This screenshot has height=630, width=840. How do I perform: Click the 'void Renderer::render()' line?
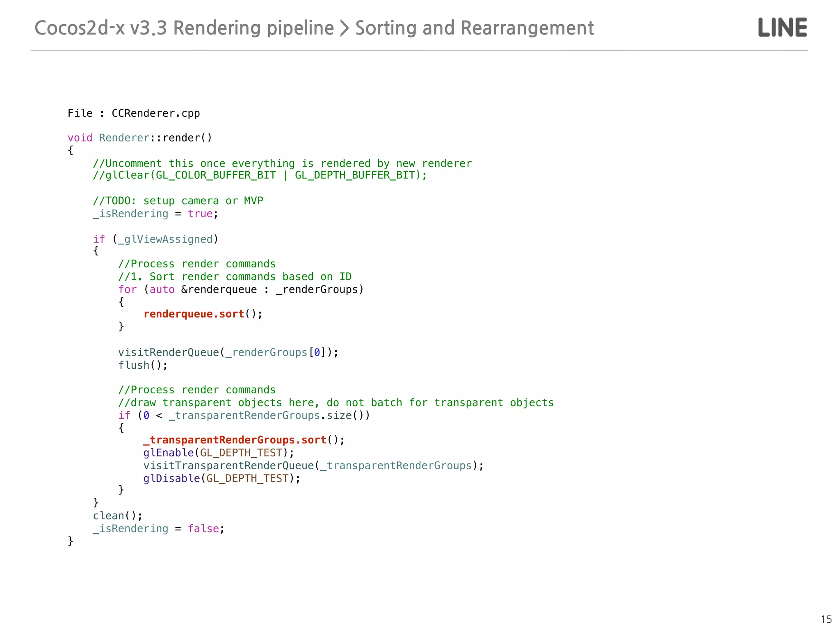(x=139, y=138)
